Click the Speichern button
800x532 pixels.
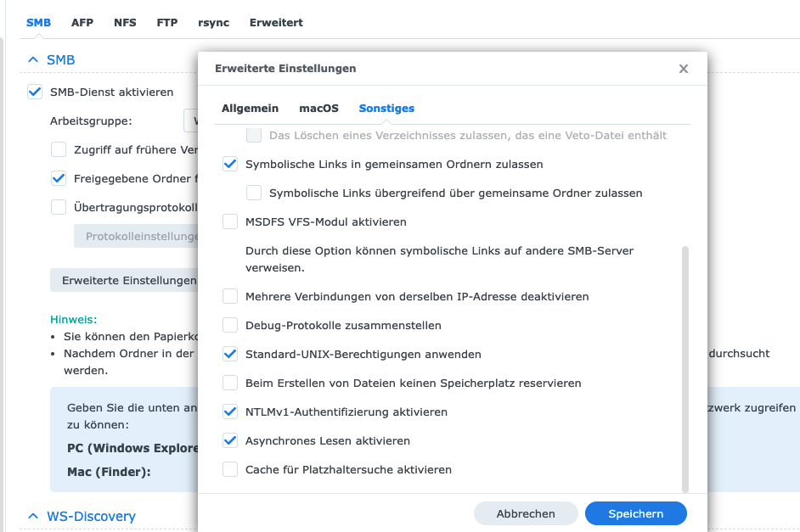635,513
